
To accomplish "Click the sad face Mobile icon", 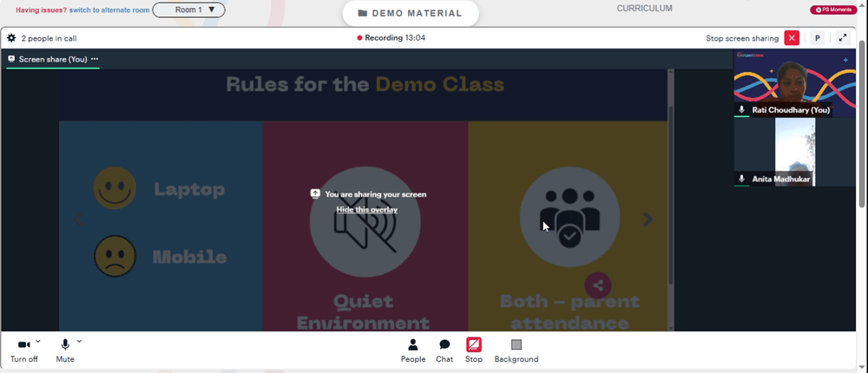I will (115, 256).
